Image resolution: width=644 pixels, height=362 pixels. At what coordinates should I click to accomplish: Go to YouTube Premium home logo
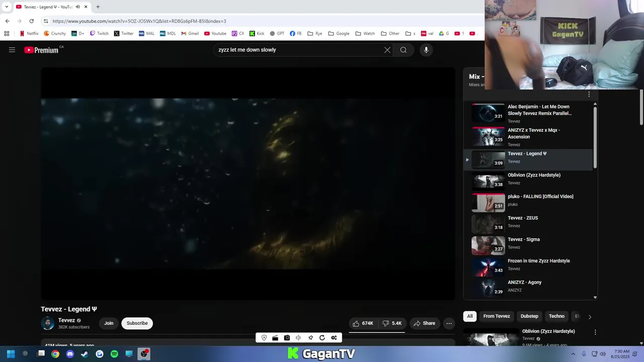coord(42,50)
